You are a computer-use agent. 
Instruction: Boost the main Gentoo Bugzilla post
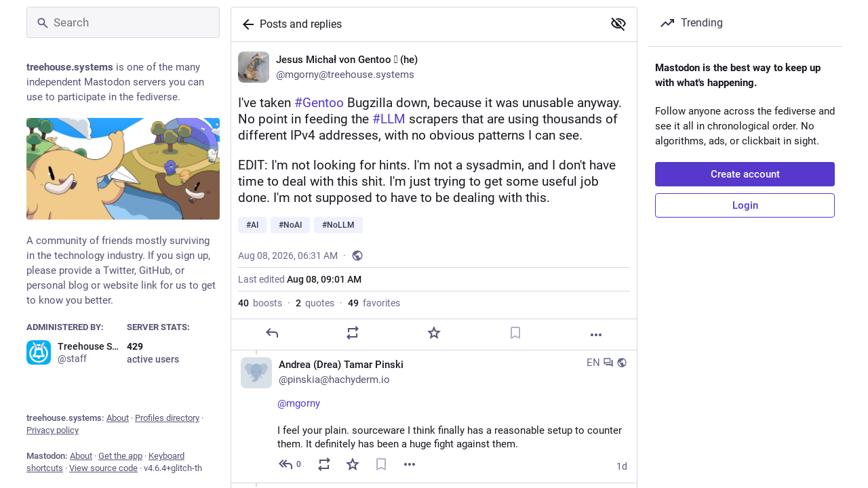353,333
